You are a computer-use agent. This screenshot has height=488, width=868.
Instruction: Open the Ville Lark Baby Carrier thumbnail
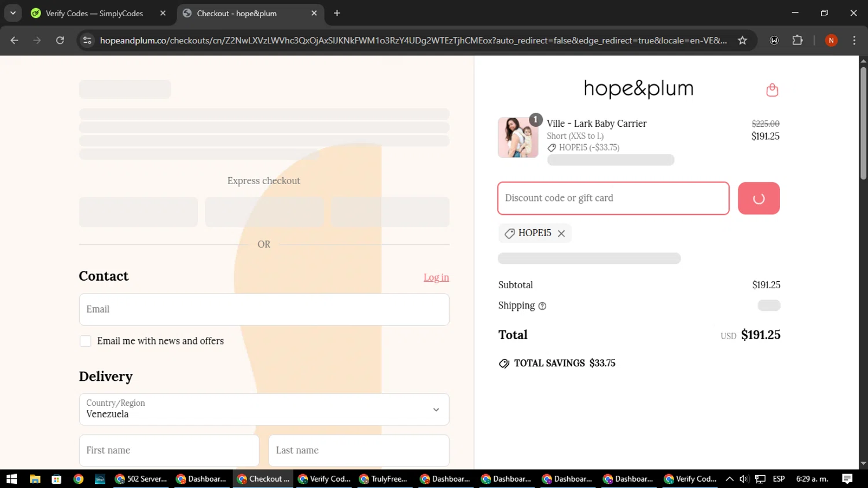coord(518,138)
